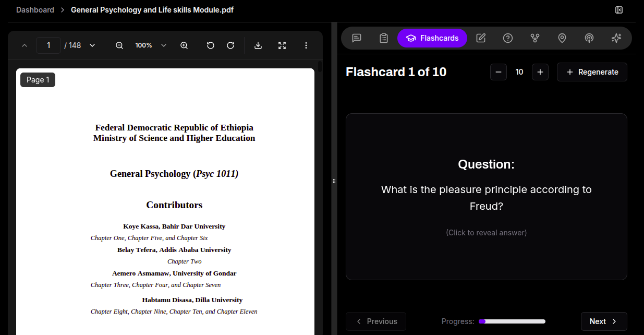Click the 'Flashcard 1 of 10' heading
The image size is (644, 335).
pyautogui.click(x=396, y=72)
